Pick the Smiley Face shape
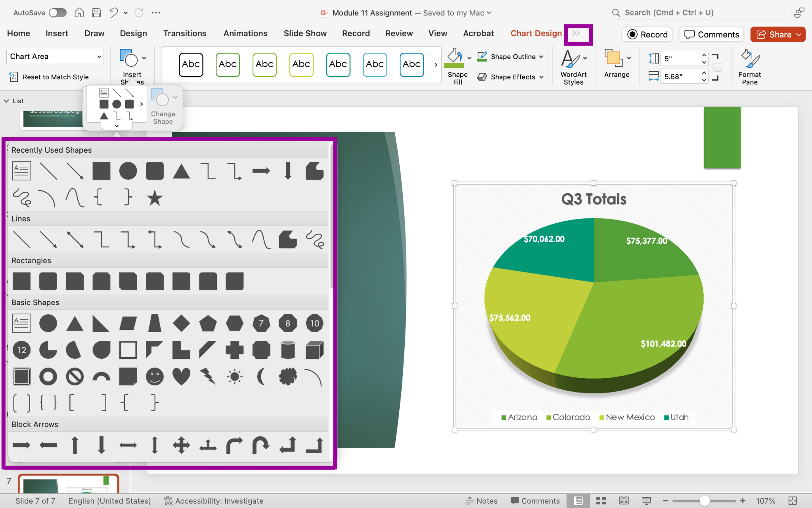This screenshot has height=508, width=812. tap(155, 376)
